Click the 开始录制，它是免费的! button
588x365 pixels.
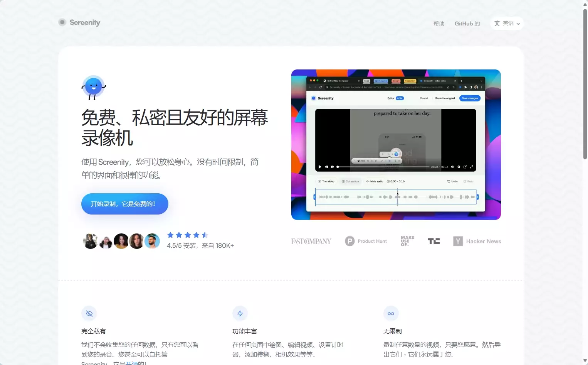point(124,204)
